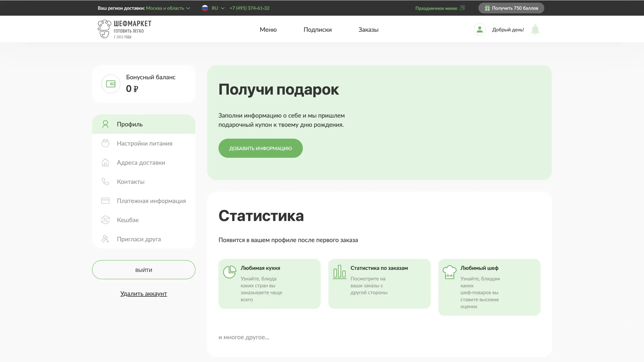
Task: Click the chef hat Любимый шеф icon
Action: pyautogui.click(x=449, y=272)
